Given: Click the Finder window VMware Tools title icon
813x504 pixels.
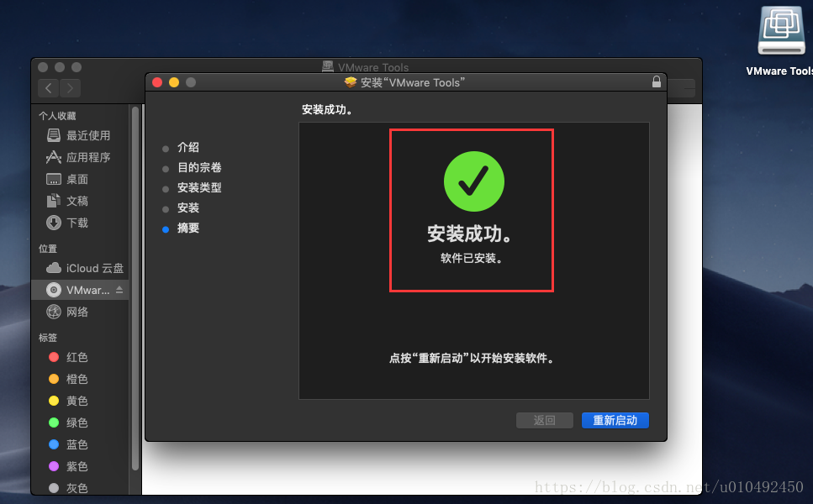Looking at the screenshot, I should tap(328, 66).
